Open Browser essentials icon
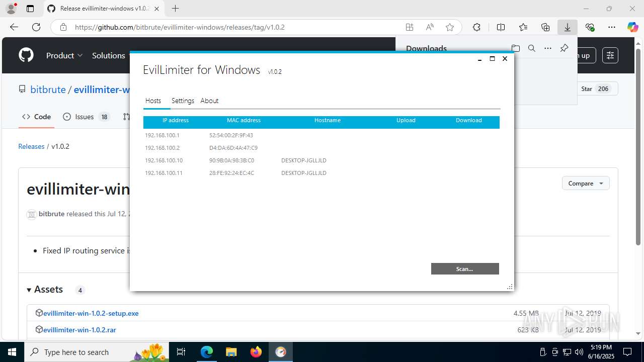The image size is (644, 362). [590, 27]
